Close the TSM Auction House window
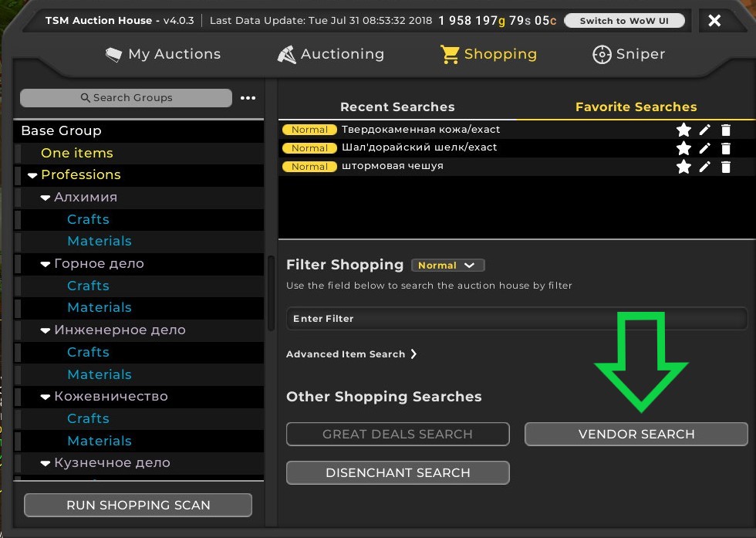756x538 pixels. (714, 20)
